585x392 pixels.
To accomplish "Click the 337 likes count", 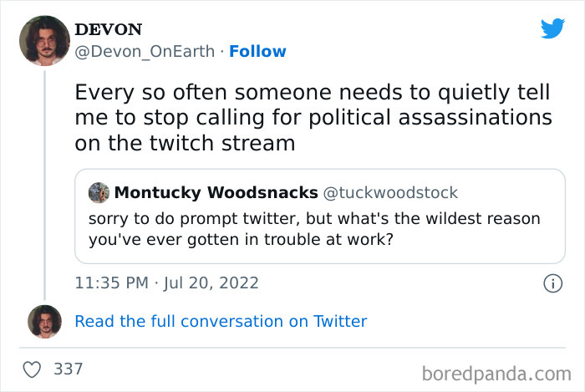I will (x=68, y=369).
